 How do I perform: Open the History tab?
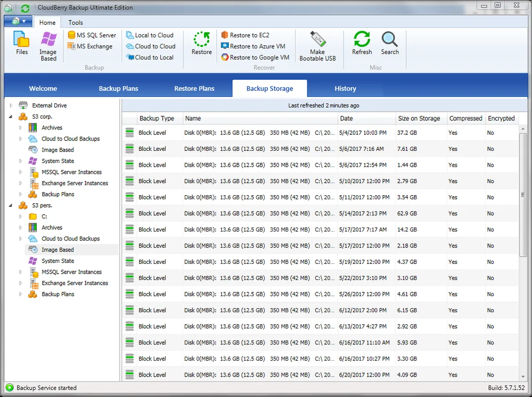point(345,88)
